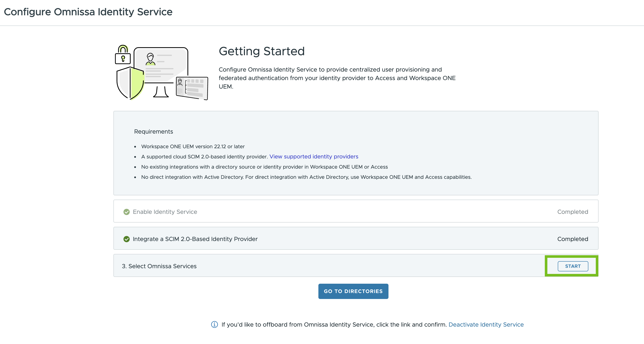Click the Configure Omnissa Identity Service page title
The image size is (644, 344).
pyautogui.click(x=88, y=12)
